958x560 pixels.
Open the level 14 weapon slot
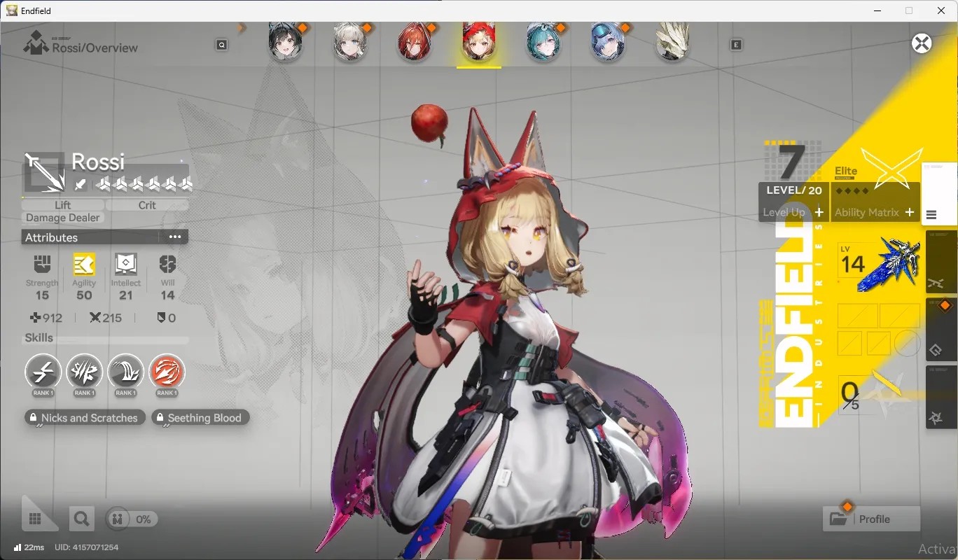(x=879, y=265)
